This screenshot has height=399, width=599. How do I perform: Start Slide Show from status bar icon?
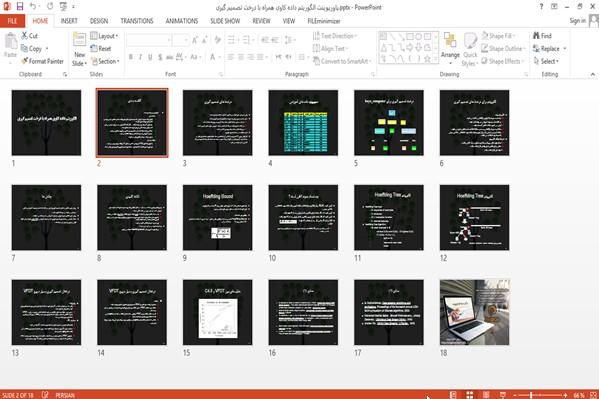tap(503, 395)
